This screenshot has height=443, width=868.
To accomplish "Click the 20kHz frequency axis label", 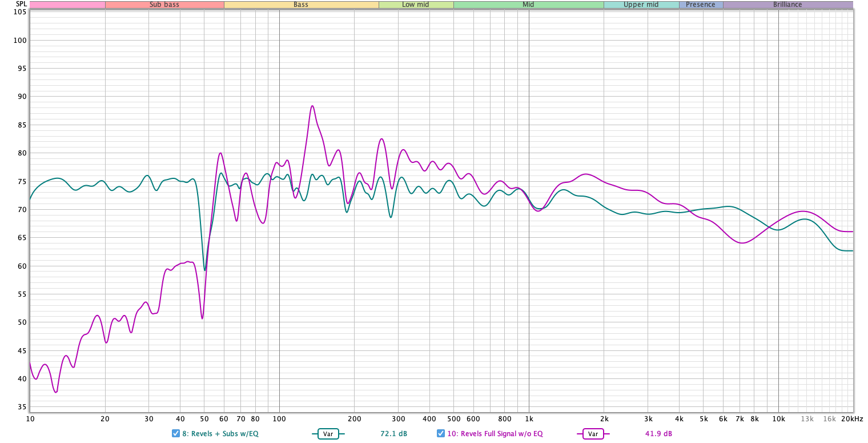I will 851,419.
